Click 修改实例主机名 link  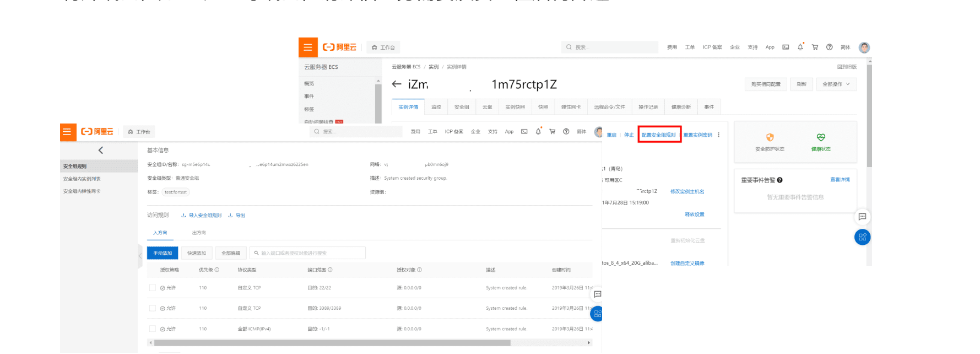(x=687, y=192)
